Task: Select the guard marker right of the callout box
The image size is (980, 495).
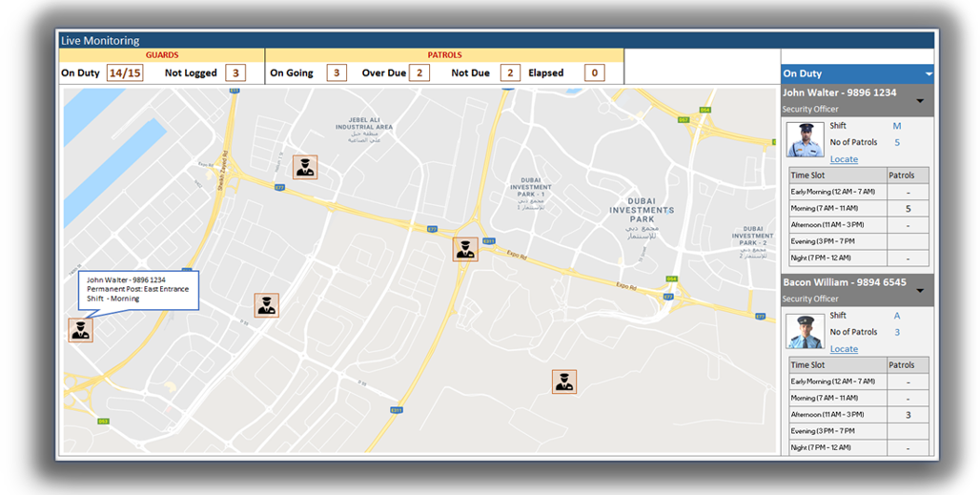Action: [x=267, y=305]
